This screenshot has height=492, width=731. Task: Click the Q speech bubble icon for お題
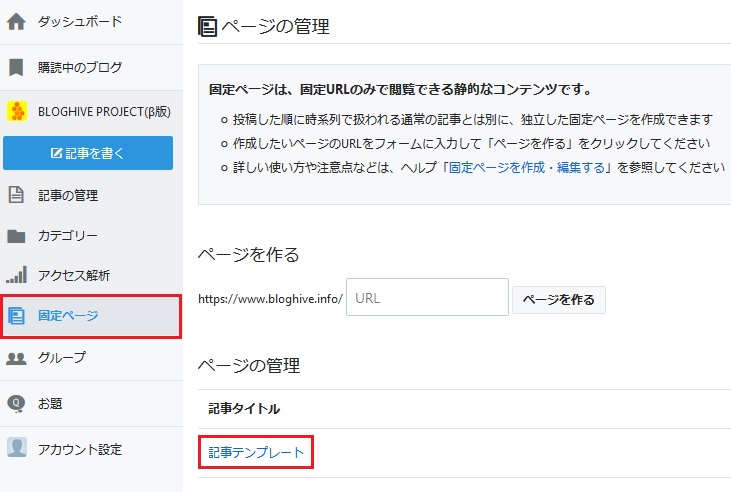pos(16,404)
